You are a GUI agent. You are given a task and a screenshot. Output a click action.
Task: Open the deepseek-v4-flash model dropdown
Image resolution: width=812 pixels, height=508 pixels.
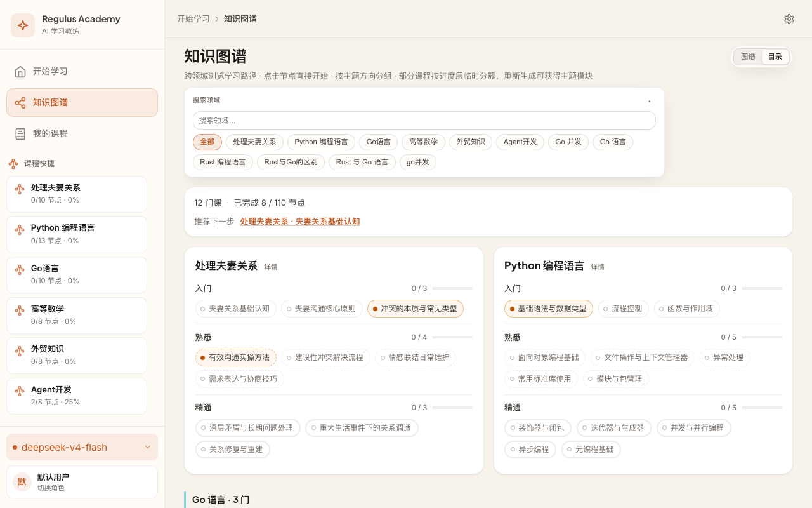82,447
